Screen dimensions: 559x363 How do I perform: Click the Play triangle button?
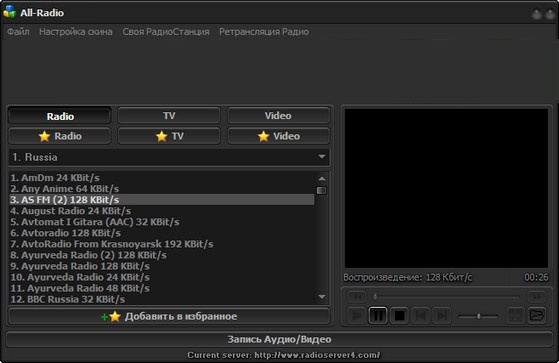[x=357, y=316]
